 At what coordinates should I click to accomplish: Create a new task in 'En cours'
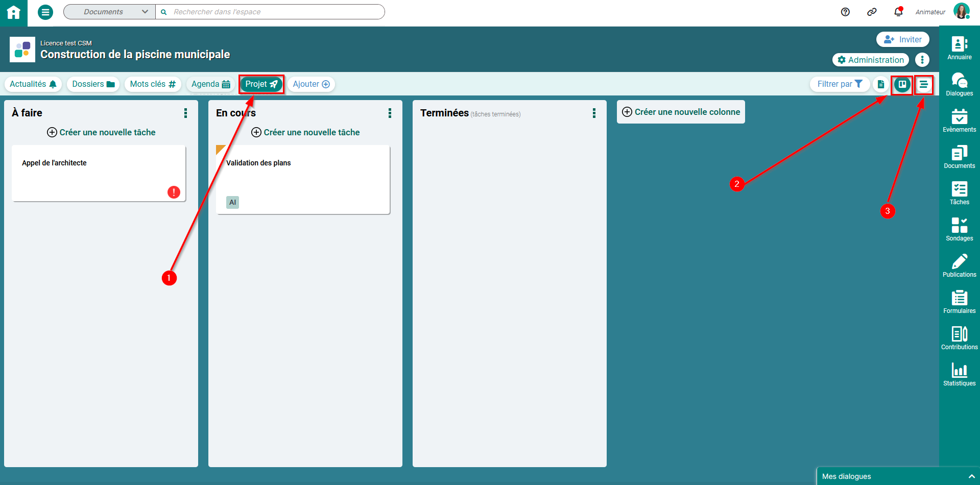coord(305,132)
